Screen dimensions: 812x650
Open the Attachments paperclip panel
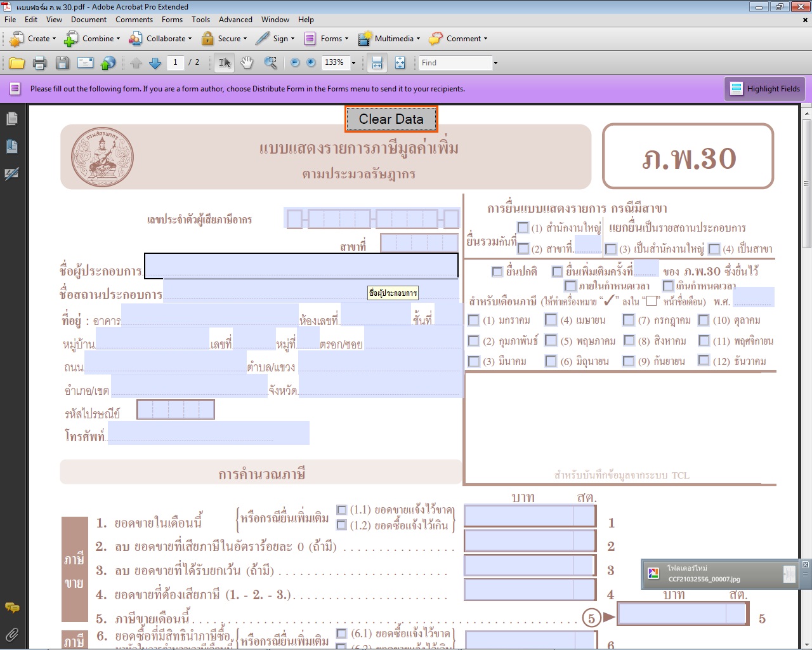coord(11,633)
